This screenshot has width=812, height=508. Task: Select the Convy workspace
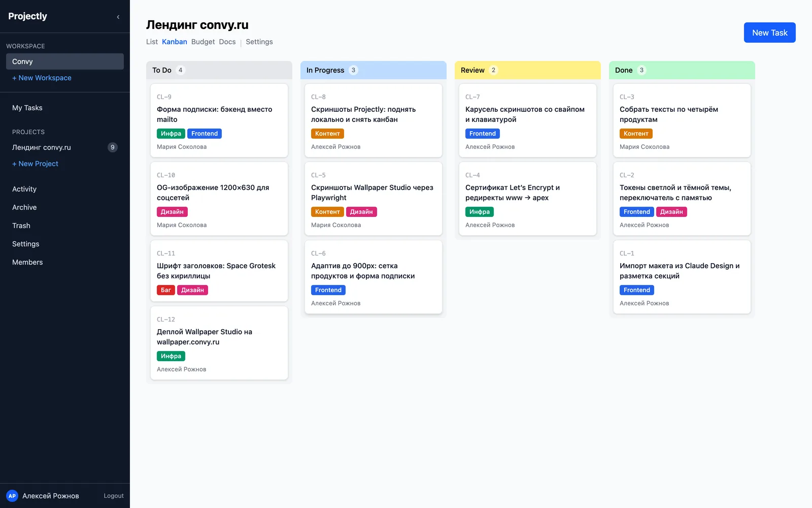pyautogui.click(x=65, y=61)
